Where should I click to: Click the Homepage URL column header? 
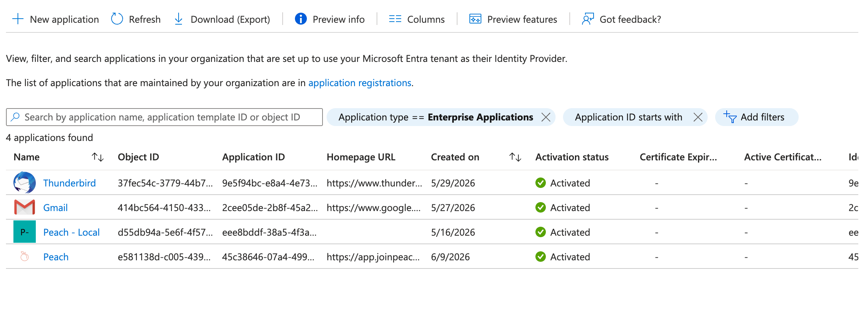click(361, 157)
